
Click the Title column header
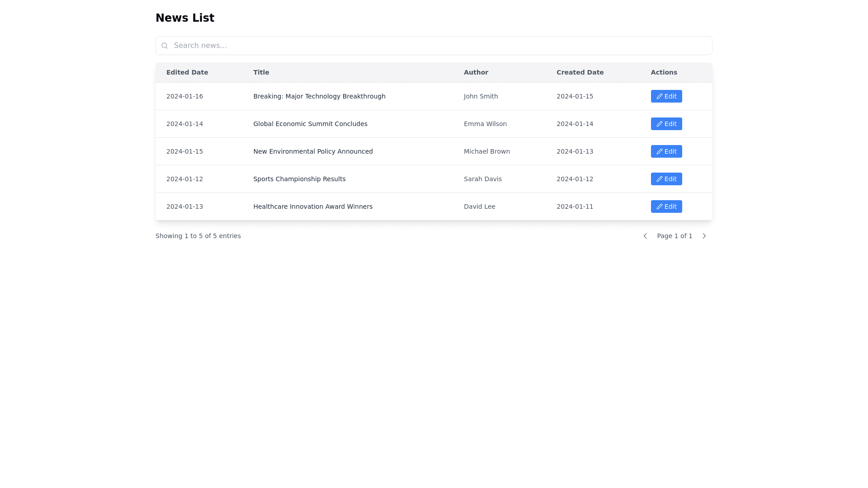[261, 72]
